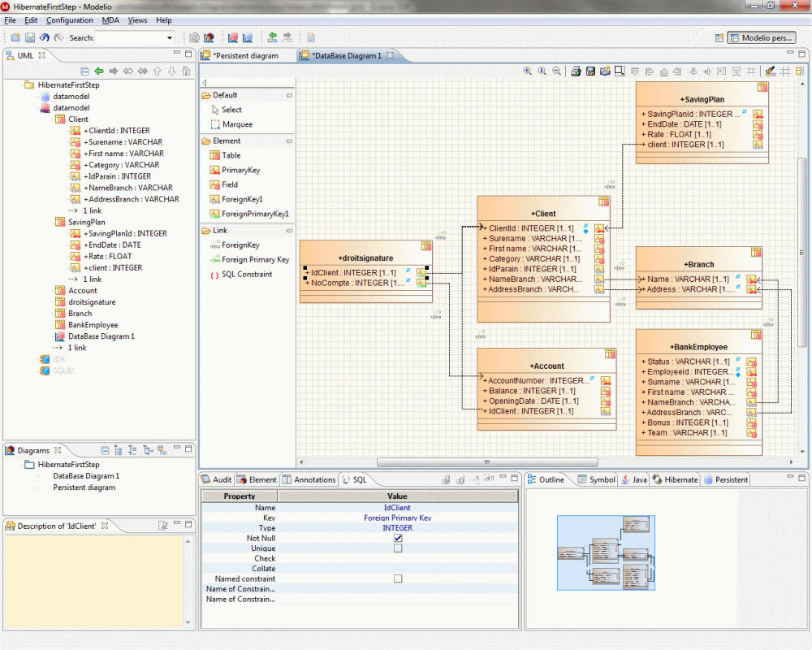Click the diagram horizontal scrollbar
This screenshot has height=650, width=812.
486,461
